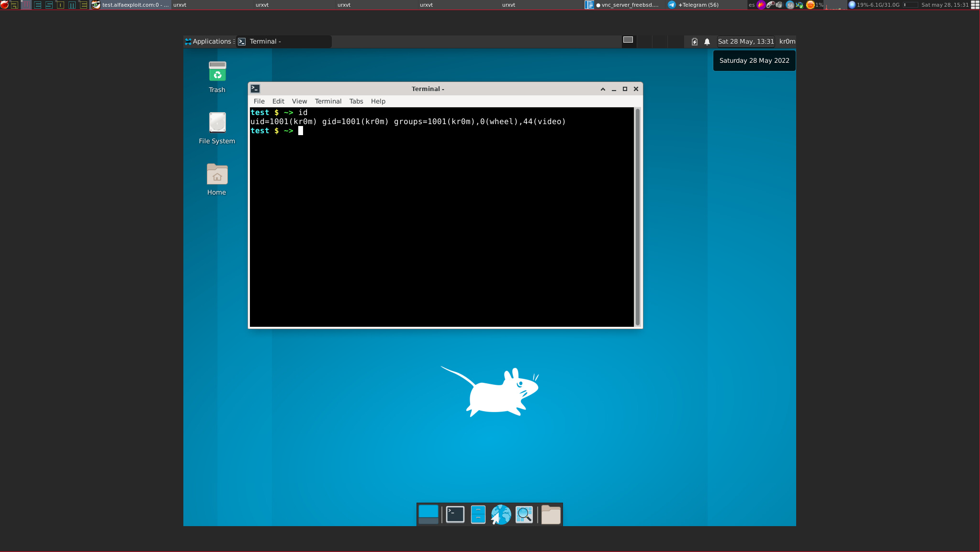Image resolution: width=980 pixels, height=552 pixels.
Task: Open the Tabs menu in Terminal
Action: pos(356,101)
